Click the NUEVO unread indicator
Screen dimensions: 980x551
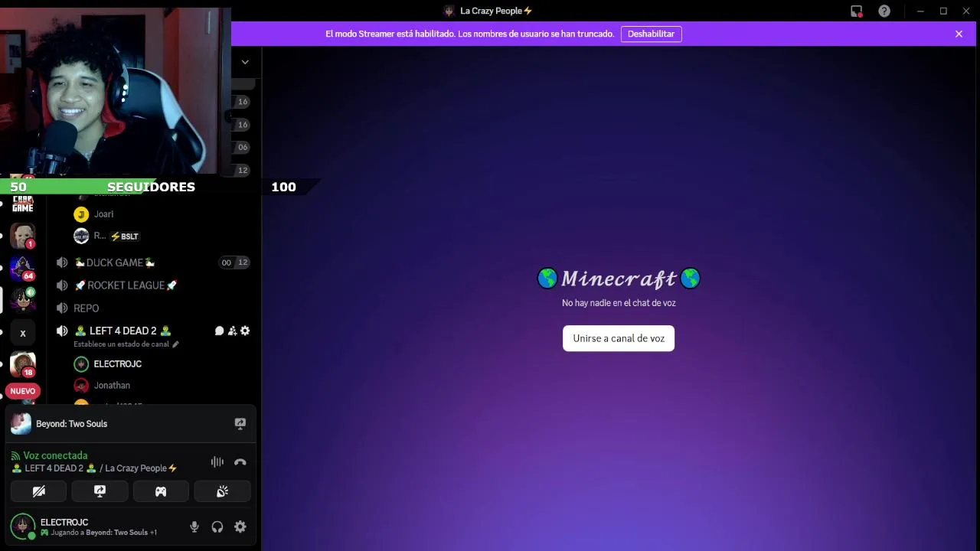(x=23, y=391)
